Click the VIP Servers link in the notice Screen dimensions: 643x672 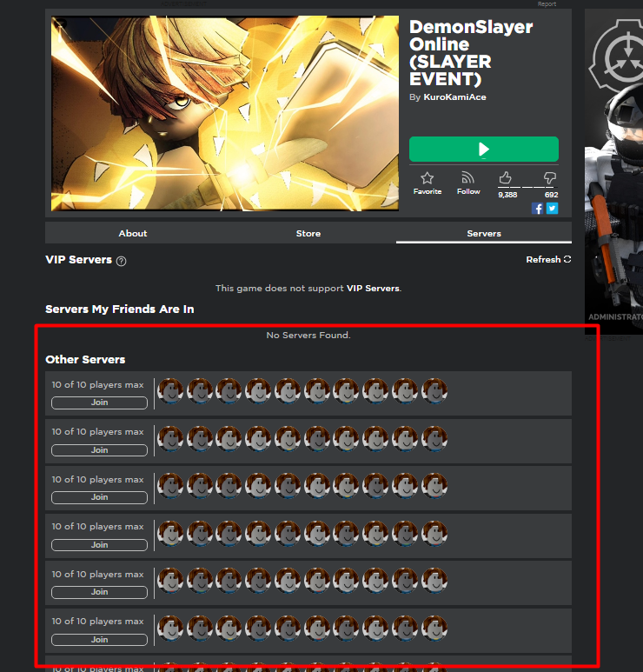[373, 288]
